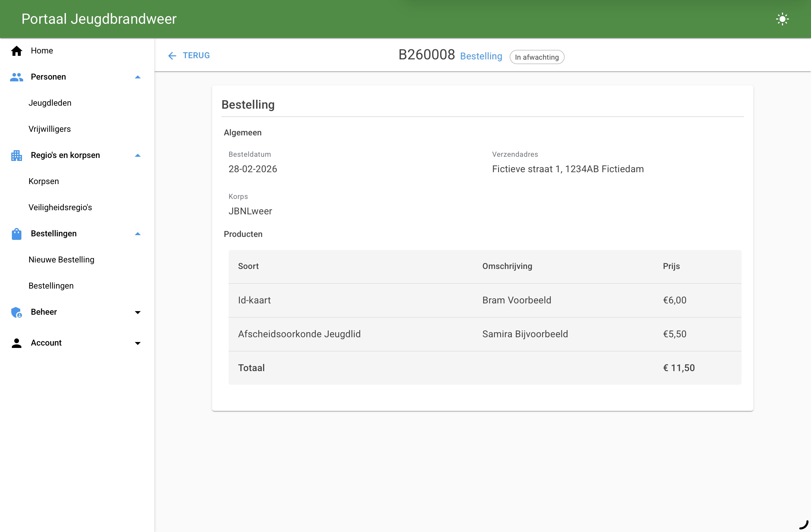Go to Korpsen page
The image size is (811, 532).
(77, 181)
